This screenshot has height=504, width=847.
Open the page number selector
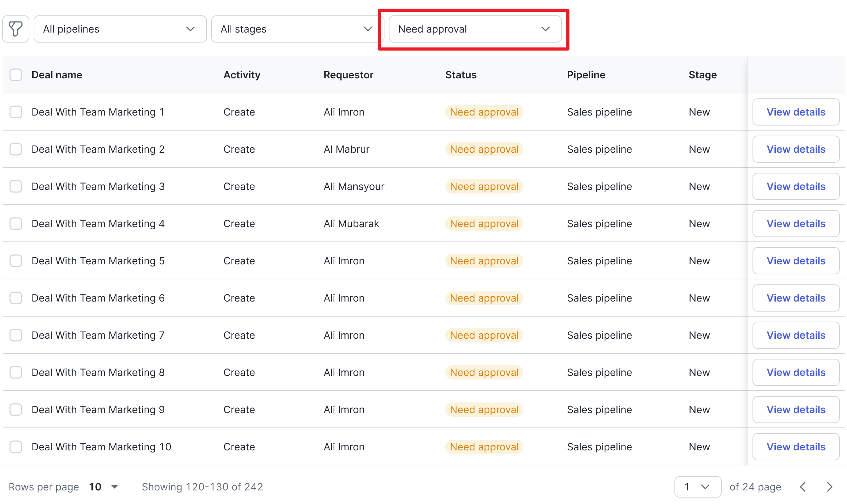[x=697, y=487]
